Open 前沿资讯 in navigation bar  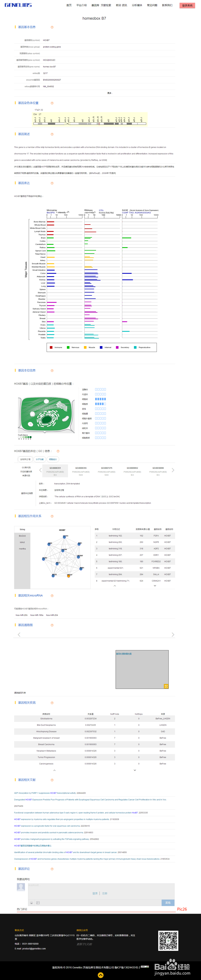coord(122,5)
